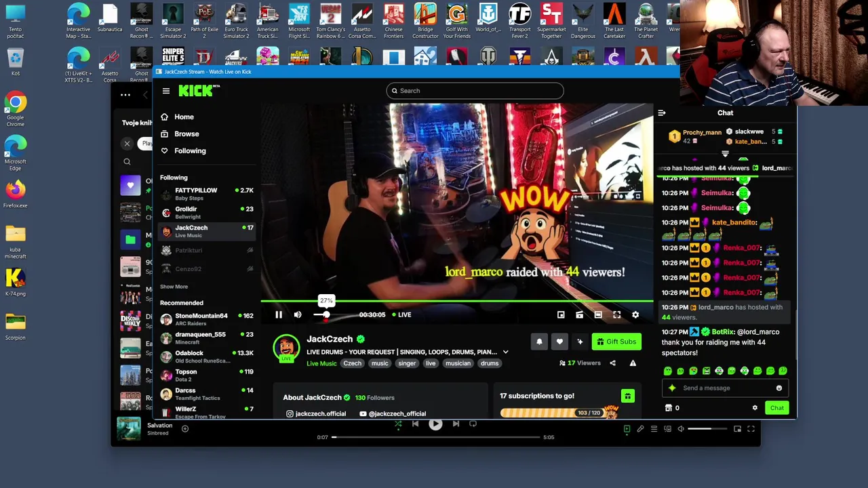868x488 pixels.
Task: Open Grolldir channel in Following list
Action: click(207, 212)
